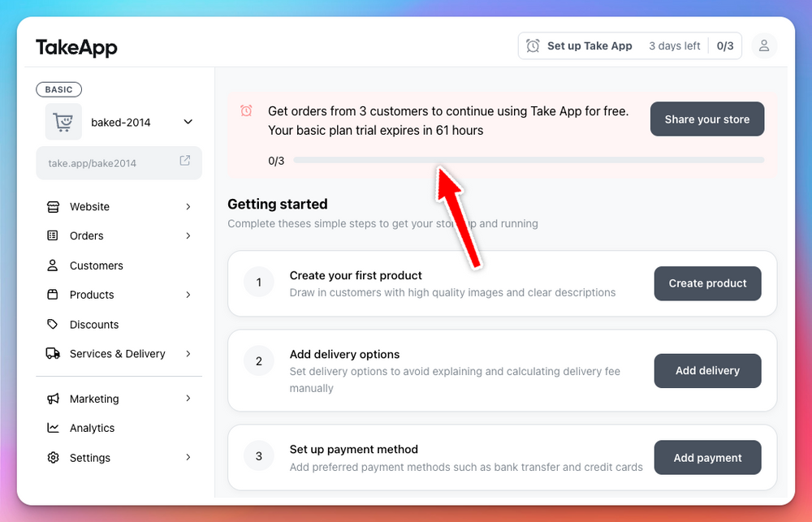Expand the Settings menu chevron

(188, 457)
